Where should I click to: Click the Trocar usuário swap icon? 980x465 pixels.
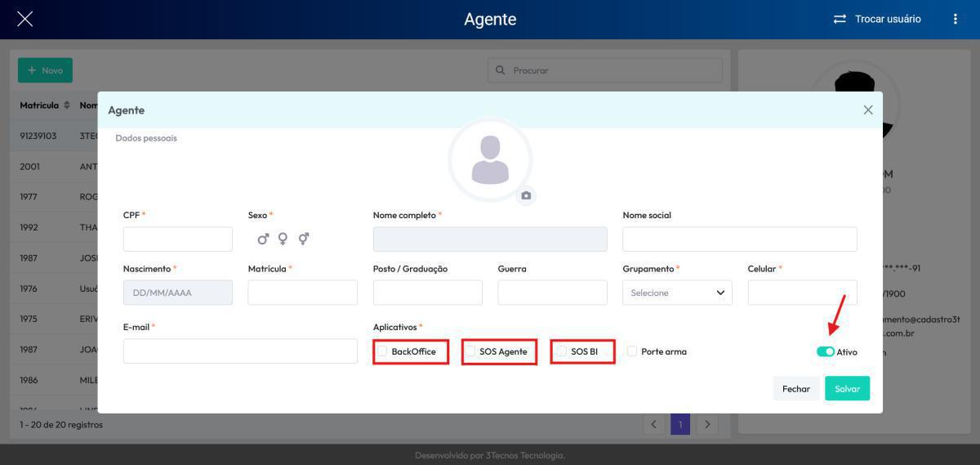click(840, 19)
